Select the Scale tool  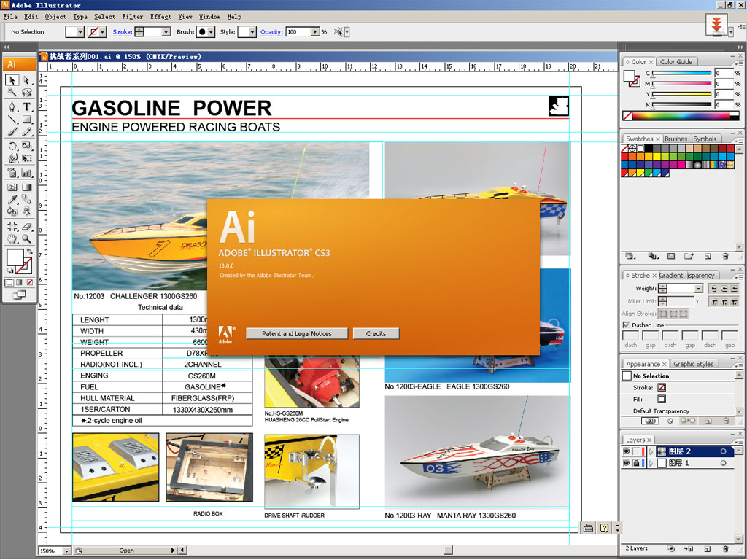pyautogui.click(x=27, y=146)
